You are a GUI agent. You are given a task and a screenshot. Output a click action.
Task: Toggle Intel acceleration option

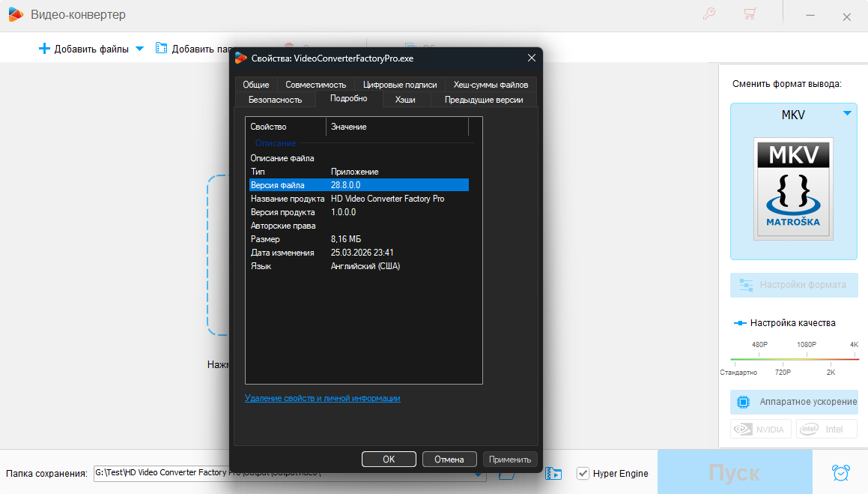click(x=826, y=429)
